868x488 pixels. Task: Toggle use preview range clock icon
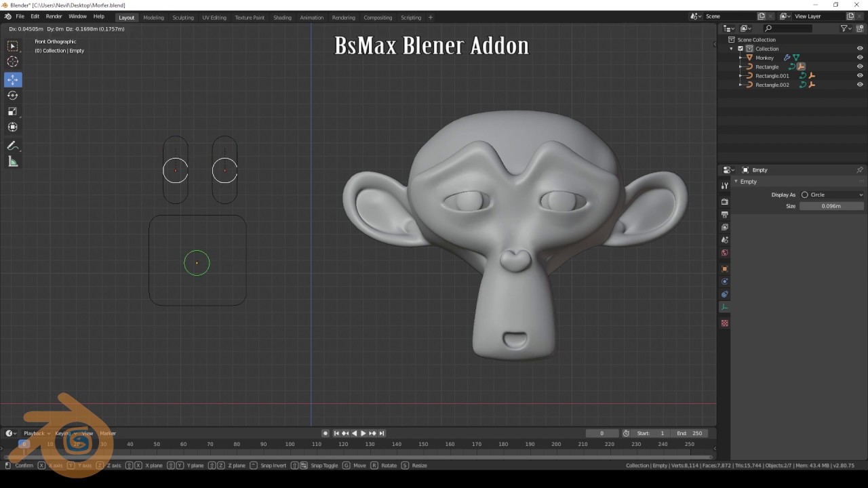(x=626, y=433)
